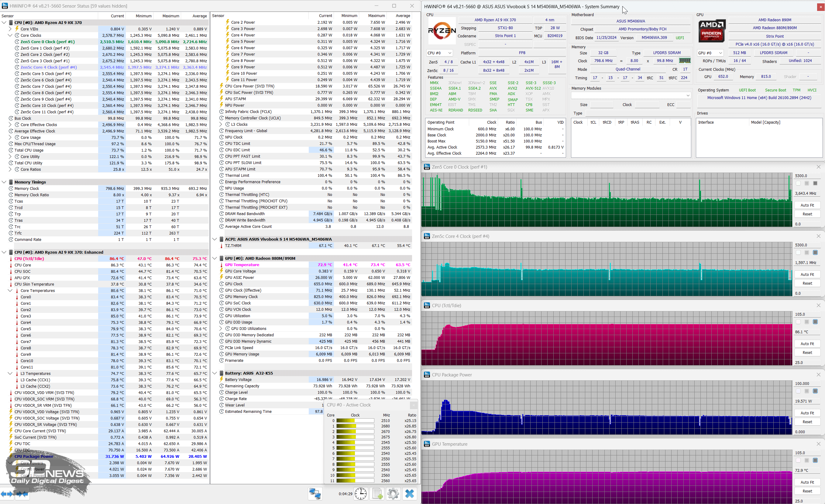Click the green memory module icon beside 99.8 MHz
The height and width of the screenshot is (504, 825).
click(x=684, y=60)
